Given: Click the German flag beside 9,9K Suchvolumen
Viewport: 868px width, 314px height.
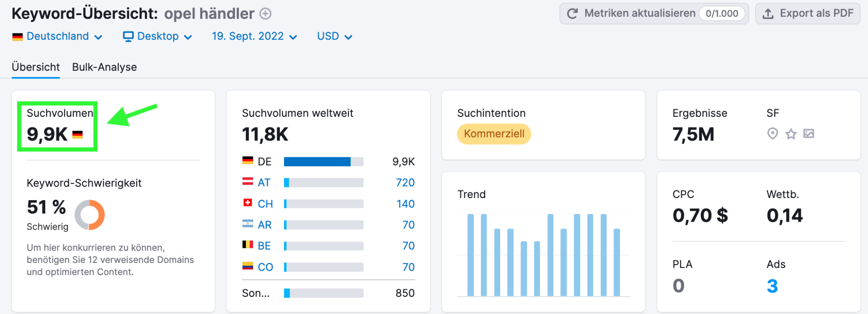Looking at the screenshot, I should pyautogui.click(x=77, y=135).
